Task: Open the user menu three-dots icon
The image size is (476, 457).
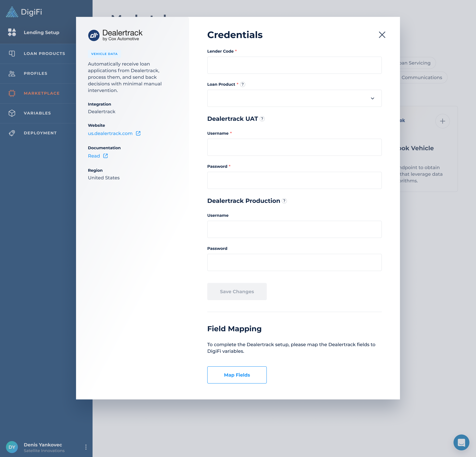Action: pos(86,447)
